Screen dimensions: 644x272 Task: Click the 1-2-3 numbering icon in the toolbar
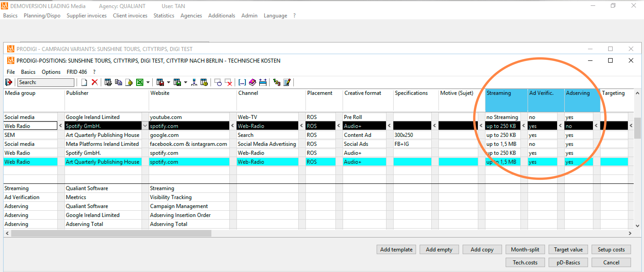point(277,82)
